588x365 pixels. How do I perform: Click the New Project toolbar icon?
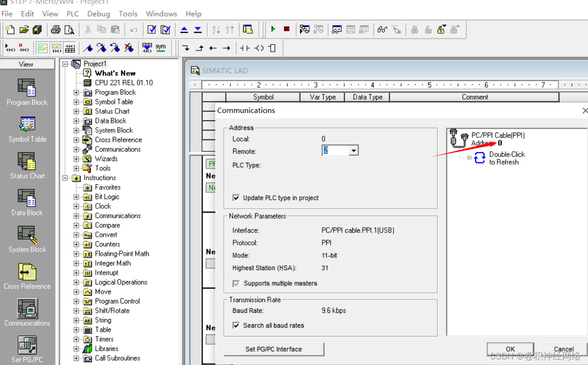pyautogui.click(x=10, y=29)
